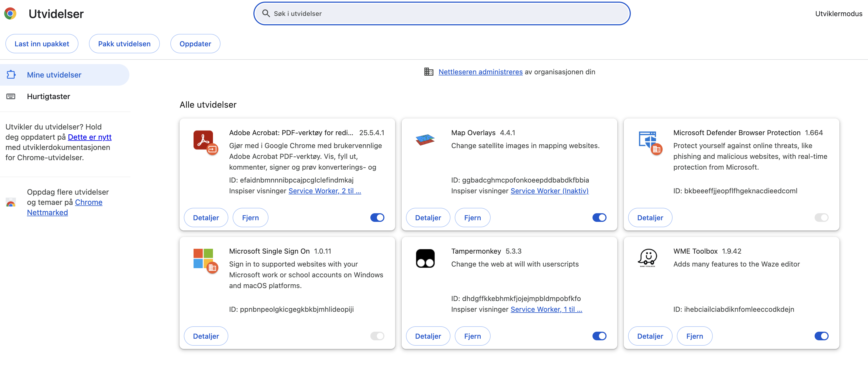The height and width of the screenshot is (378, 868).
Task: Remove WME Toolbox with Fjern
Action: 694,336
